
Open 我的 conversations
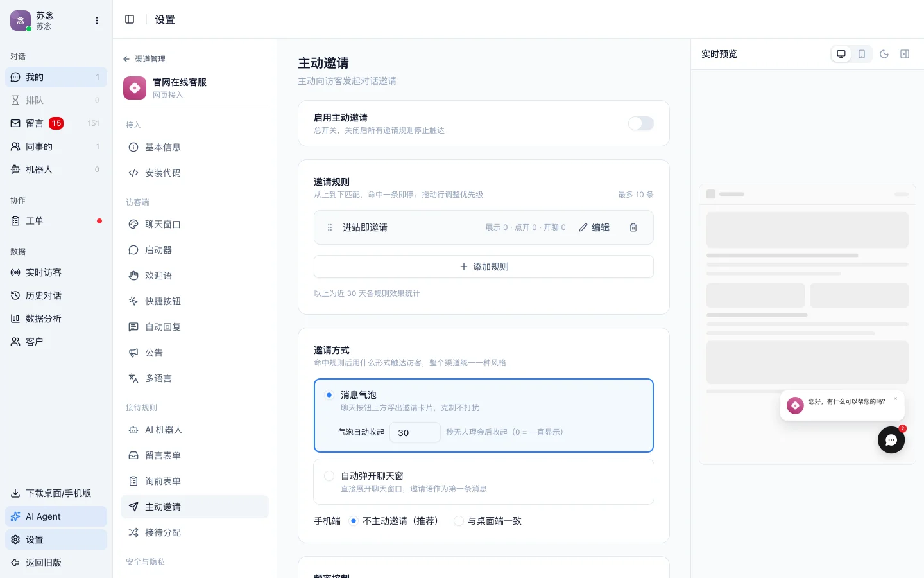coord(56,77)
